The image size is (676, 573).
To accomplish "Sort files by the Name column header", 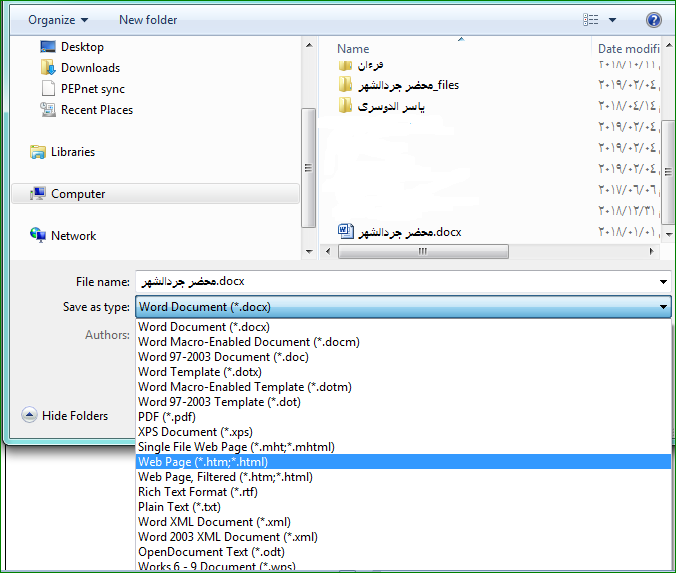I will click(x=353, y=49).
